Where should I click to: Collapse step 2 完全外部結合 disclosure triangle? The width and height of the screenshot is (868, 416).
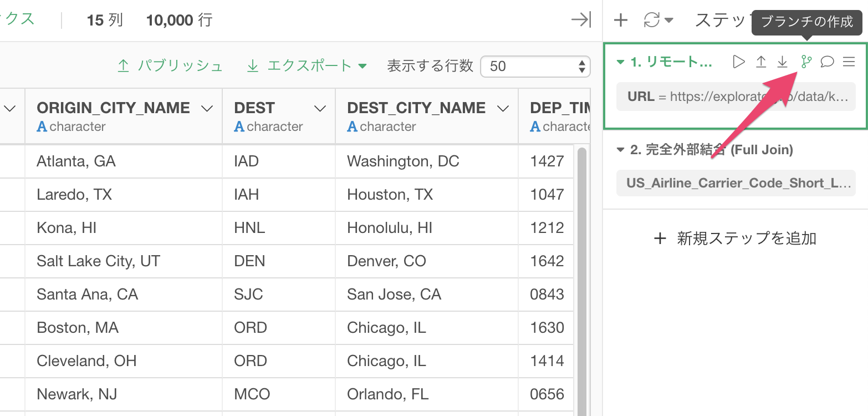coord(621,150)
